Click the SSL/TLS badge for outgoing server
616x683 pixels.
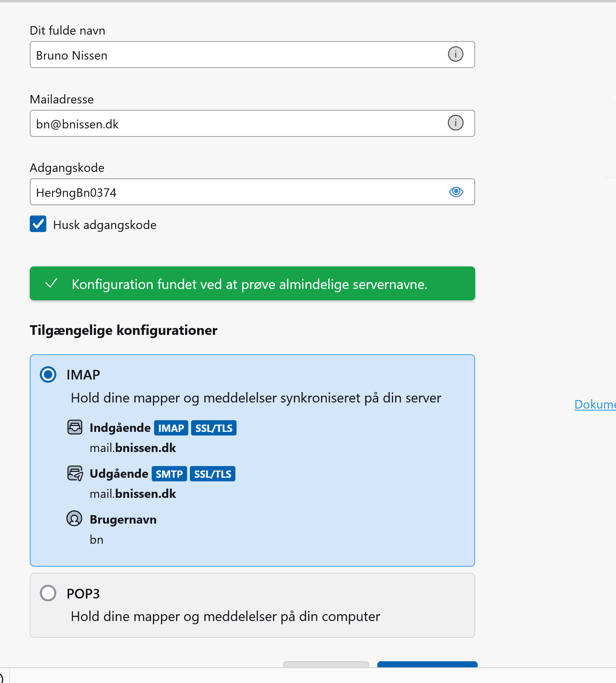point(212,474)
